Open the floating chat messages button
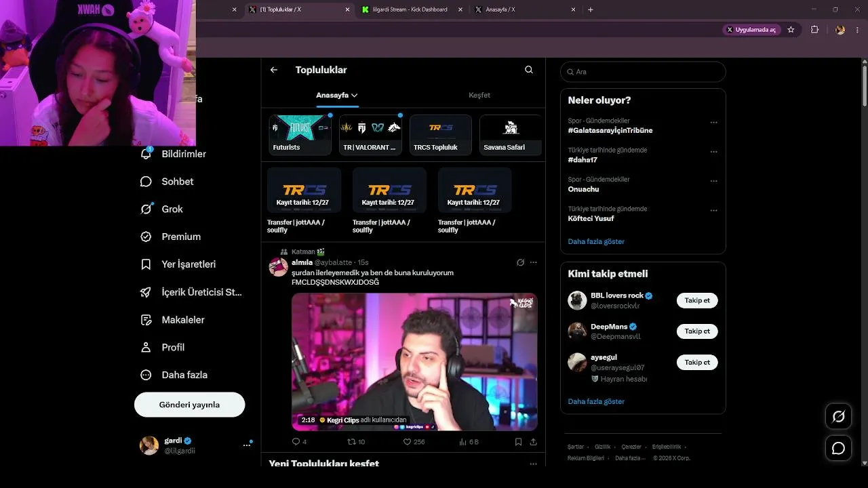Viewport: 868px width, 488px height. point(838,448)
